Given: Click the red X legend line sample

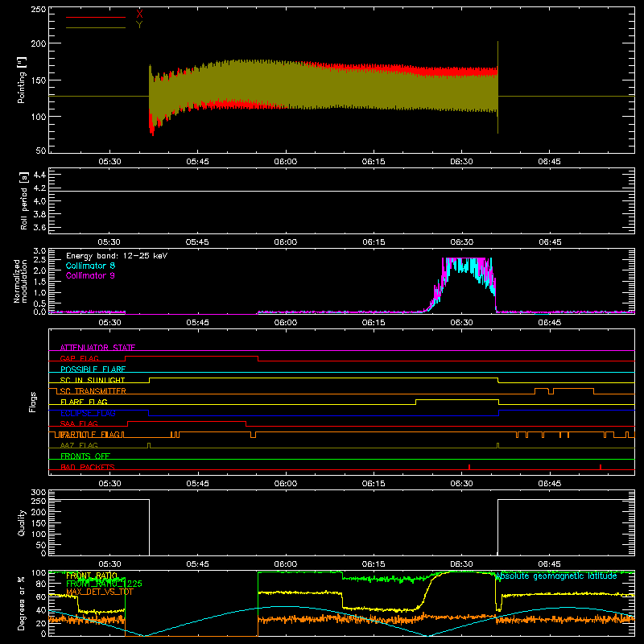Looking at the screenshot, I should tap(96, 17).
